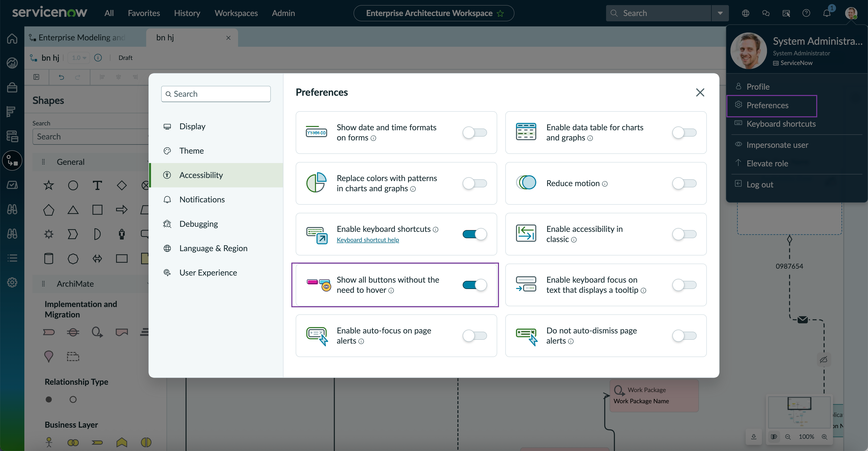Select the cylinder shape
Image resolution: width=868 pixels, height=451 pixels.
48,259
